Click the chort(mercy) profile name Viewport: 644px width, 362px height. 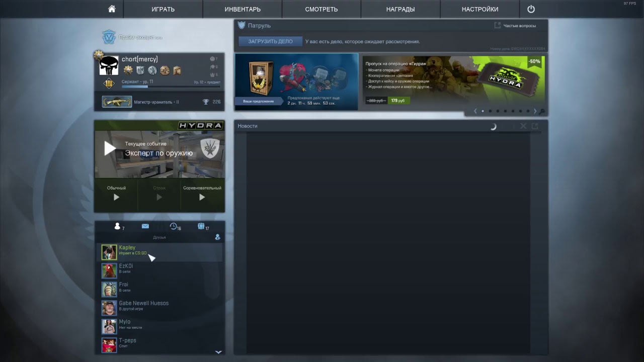coord(139,59)
